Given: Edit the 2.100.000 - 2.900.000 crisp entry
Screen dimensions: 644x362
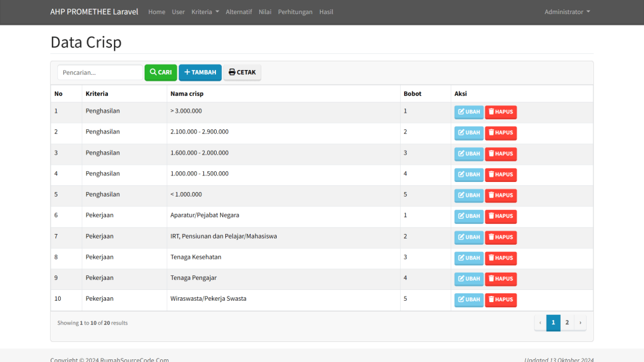Looking at the screenshot, I should click(x=469, y=133).
